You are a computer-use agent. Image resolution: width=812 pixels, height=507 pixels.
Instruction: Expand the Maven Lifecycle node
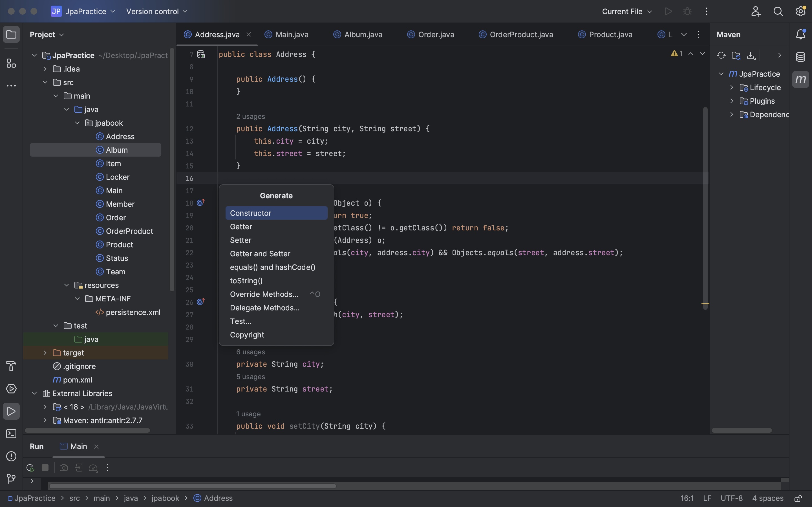[x=732, y=88]
